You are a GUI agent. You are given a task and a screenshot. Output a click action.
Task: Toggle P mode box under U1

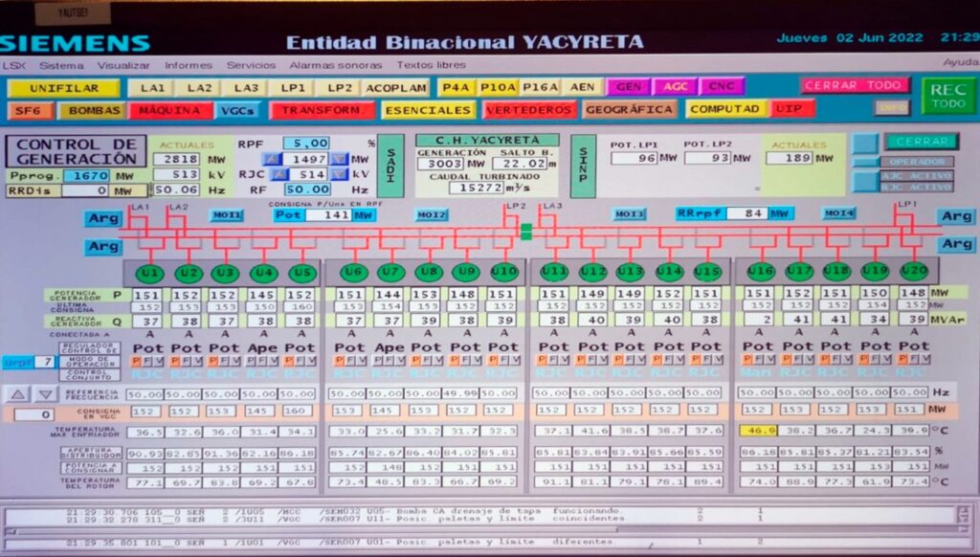point(136,362)
